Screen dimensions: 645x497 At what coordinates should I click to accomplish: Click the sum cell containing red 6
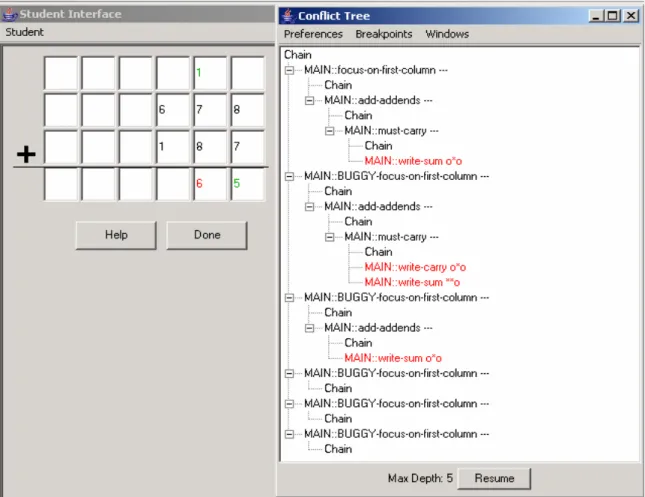[x=210, y=184]
